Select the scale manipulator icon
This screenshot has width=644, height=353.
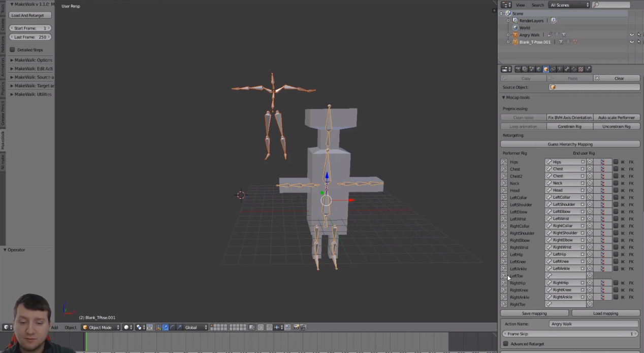tap(179, 328)
